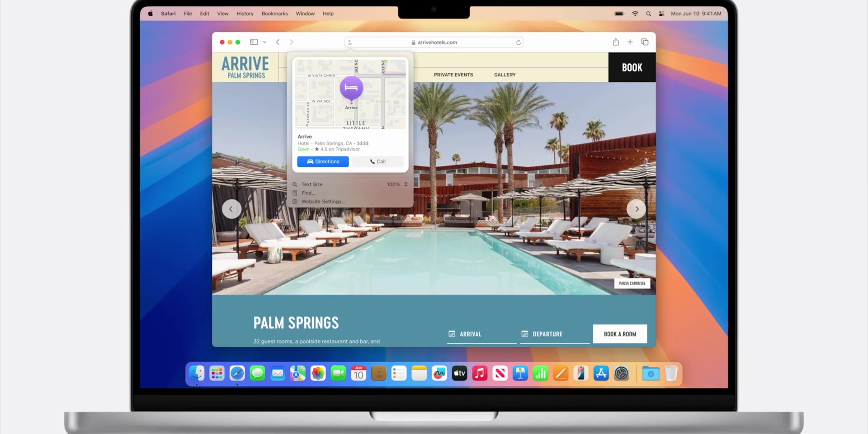868x434 pixels.
Task: Open the GALLERY nav link
Action: pos(505,75)
